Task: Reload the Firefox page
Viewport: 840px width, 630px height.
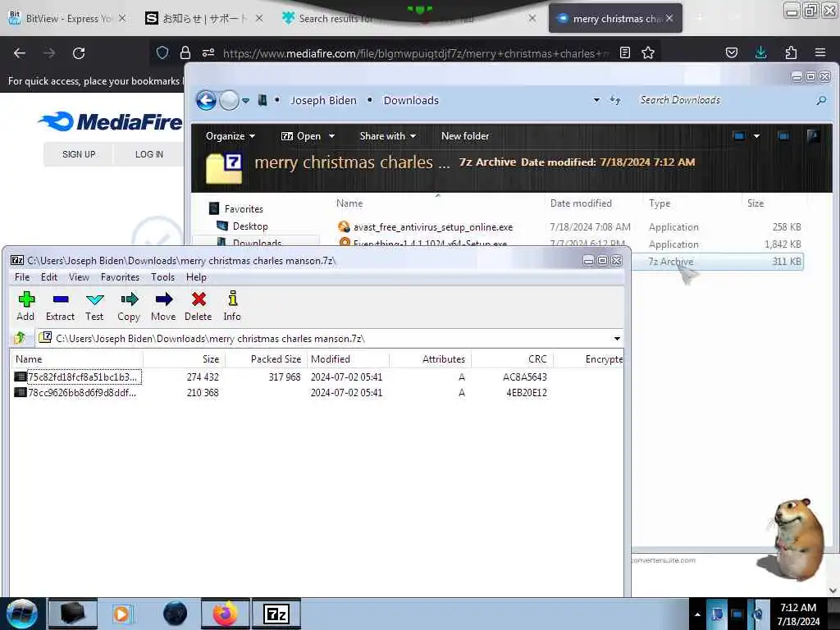Action: tap(79, 53)
